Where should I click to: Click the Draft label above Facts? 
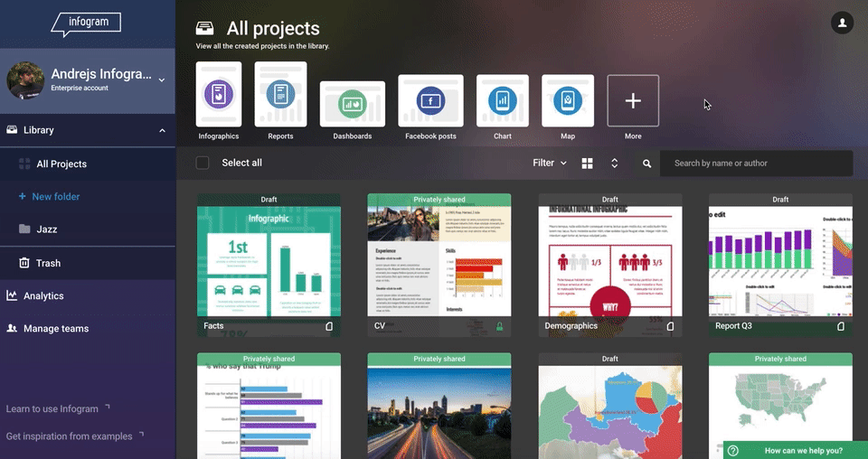(269, 199)
